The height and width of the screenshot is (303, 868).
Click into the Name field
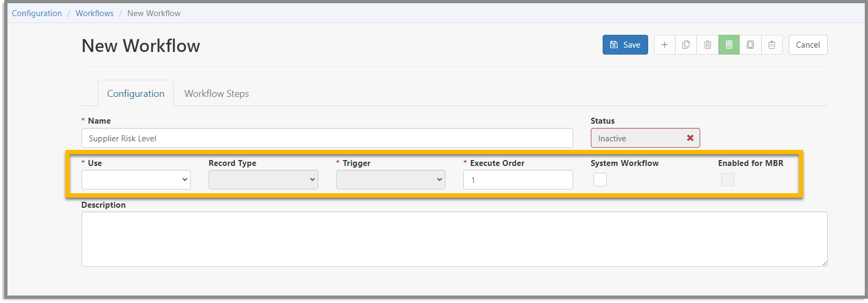pos(327,138)
